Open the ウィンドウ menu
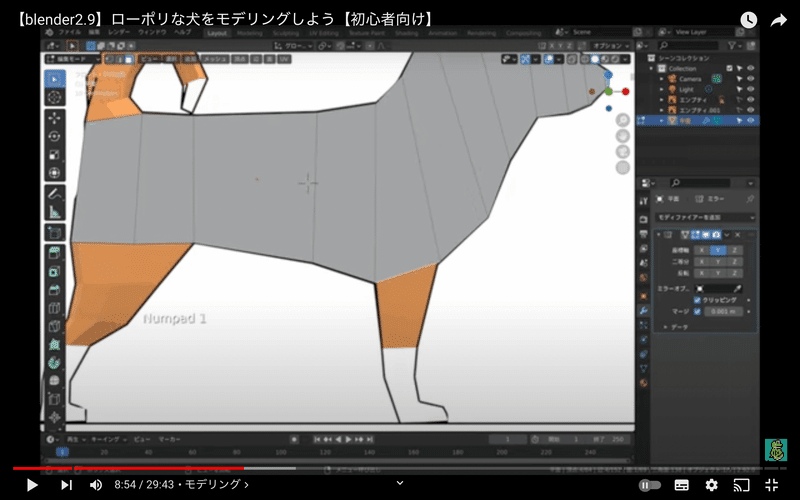Screen dimensions: 800x500 click(x=152, y=32)
